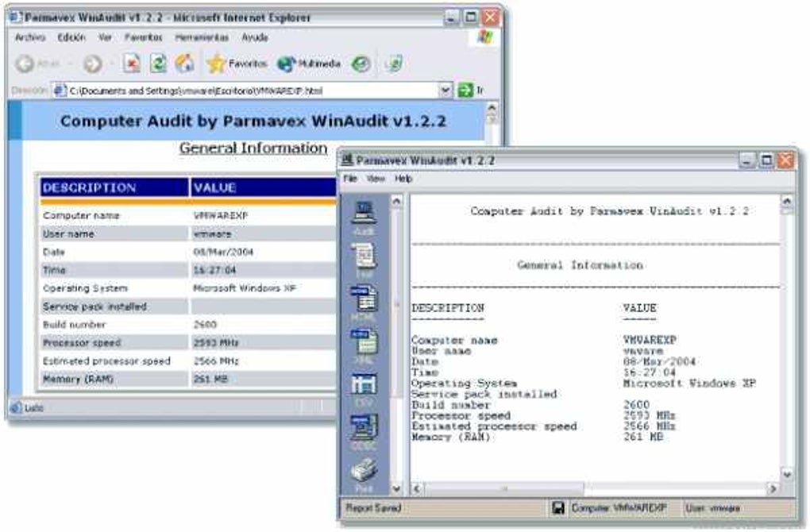Click "Report Saved" in the WinAudit status bar
Screen dimensions: 810x532
(x=373, y=508)
